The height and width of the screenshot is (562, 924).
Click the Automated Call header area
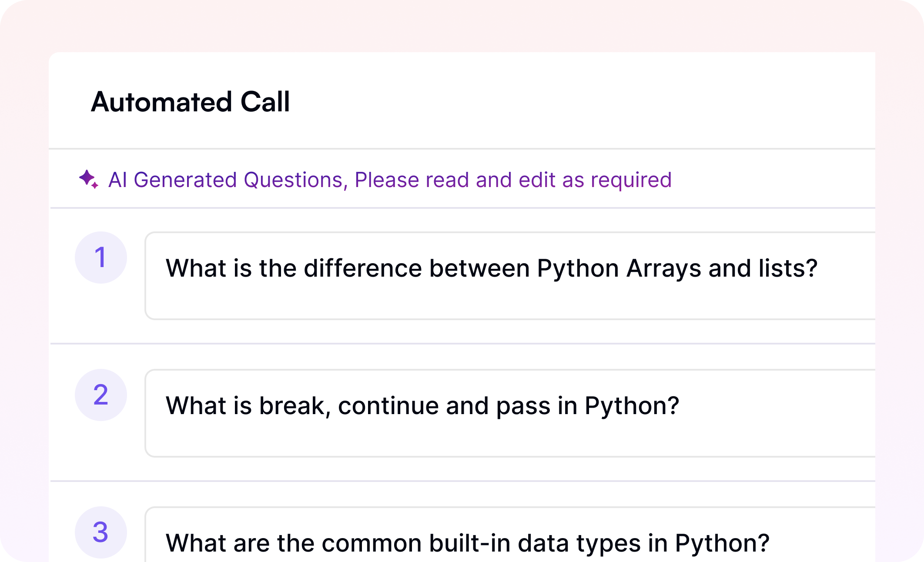point(191,102)
